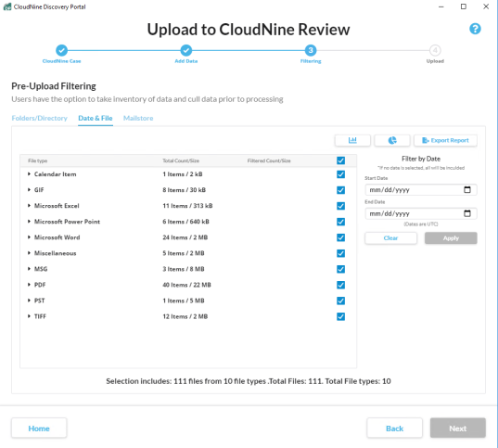Click the Export Report button
Screen dimensions: 498x448
[445, 140]
